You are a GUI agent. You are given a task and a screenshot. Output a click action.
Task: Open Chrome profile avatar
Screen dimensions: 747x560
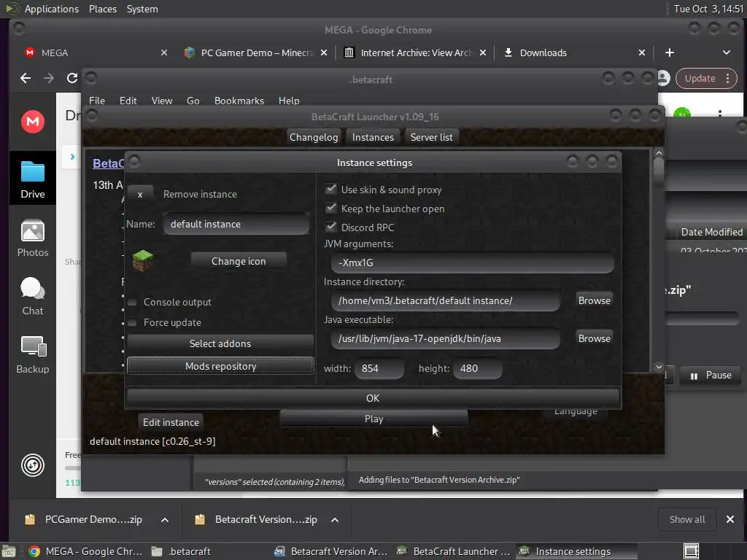pos(663,78)
